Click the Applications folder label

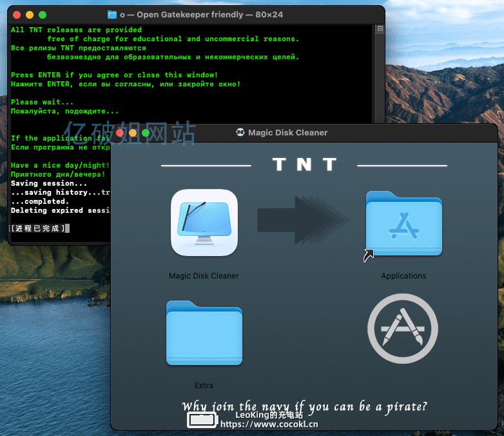[x=403, y=276]
